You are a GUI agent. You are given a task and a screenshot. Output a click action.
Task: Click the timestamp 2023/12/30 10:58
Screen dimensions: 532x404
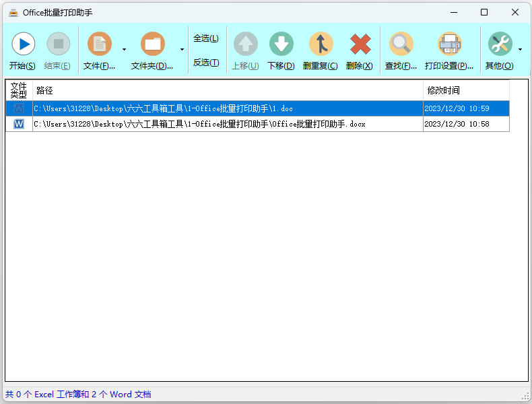pos(457,124)
